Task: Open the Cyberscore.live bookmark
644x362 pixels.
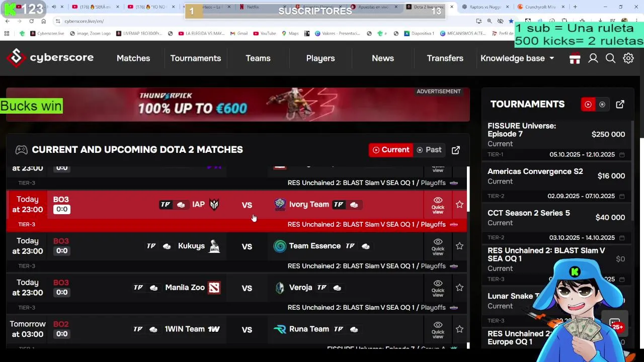Action: (x=47, y=34)
